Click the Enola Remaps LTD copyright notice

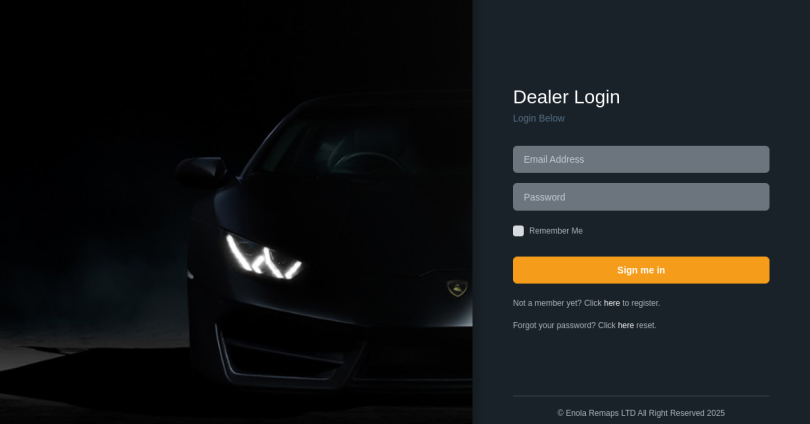(641, 413)
